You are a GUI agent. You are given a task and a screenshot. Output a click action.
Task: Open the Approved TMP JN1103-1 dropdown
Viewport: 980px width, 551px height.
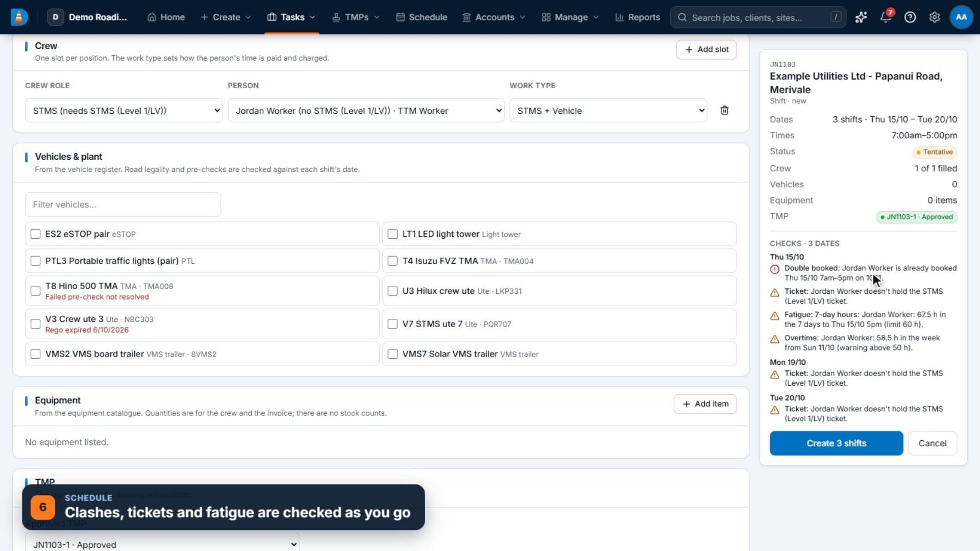[x=162, y=544]
